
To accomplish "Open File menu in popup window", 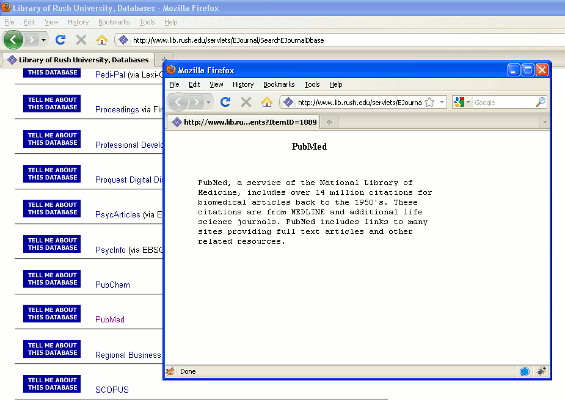I will 174,85.
